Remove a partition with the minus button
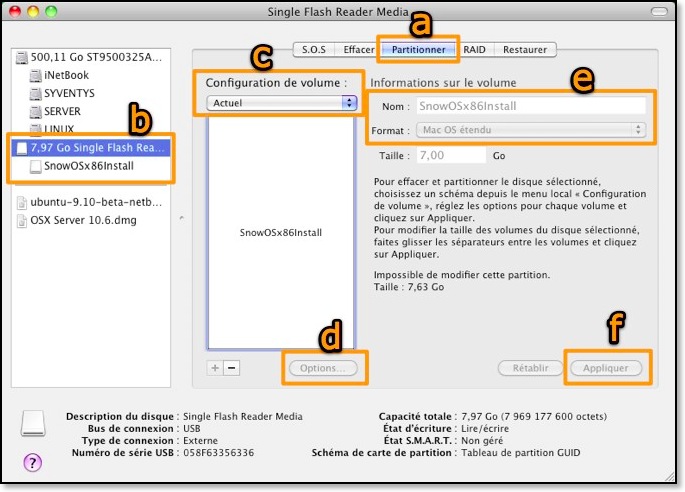The image size is (685, 492). point(232,368)
